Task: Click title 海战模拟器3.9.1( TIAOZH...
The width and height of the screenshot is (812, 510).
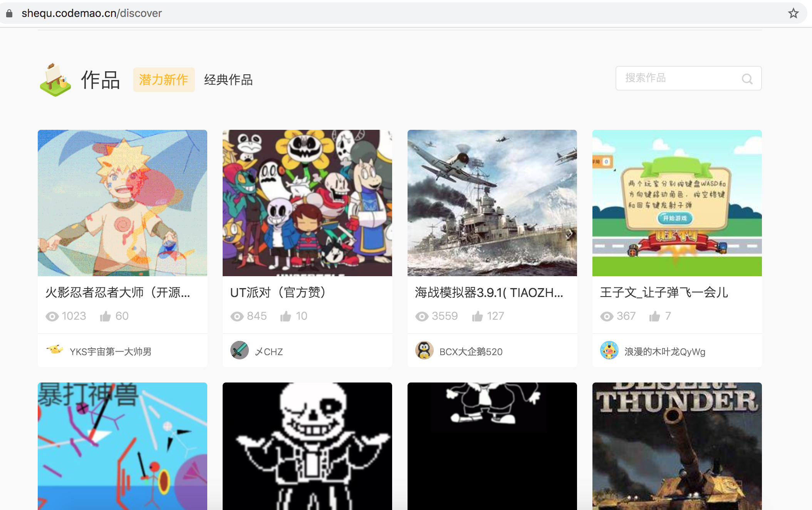Action: click(x=489, y=292)
